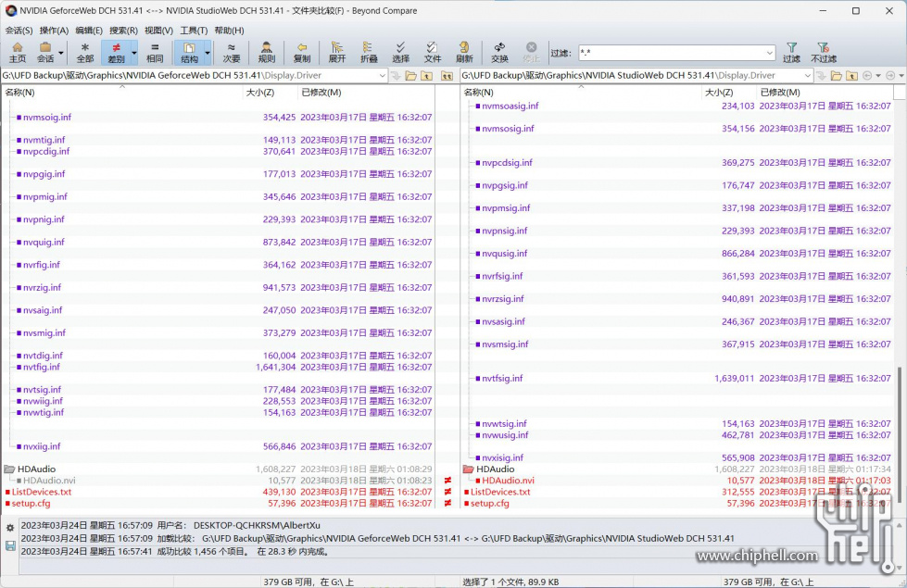907x588 pixels.
Task: Go to the 主页 (Home) view
Action: click(x=18, y=53)
